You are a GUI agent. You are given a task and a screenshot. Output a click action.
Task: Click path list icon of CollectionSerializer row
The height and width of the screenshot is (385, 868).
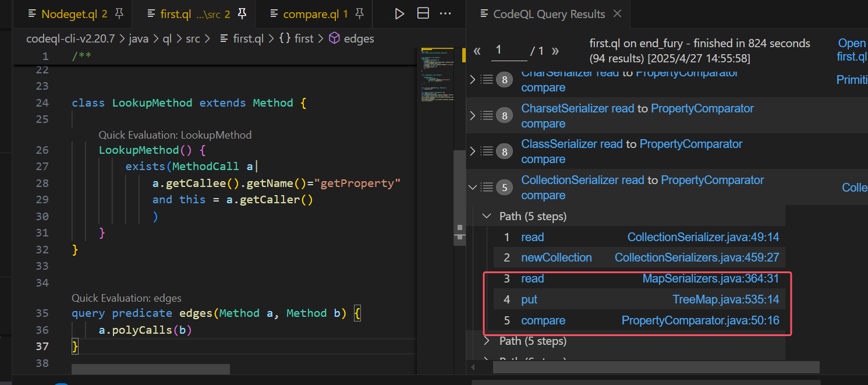[487, 187]
